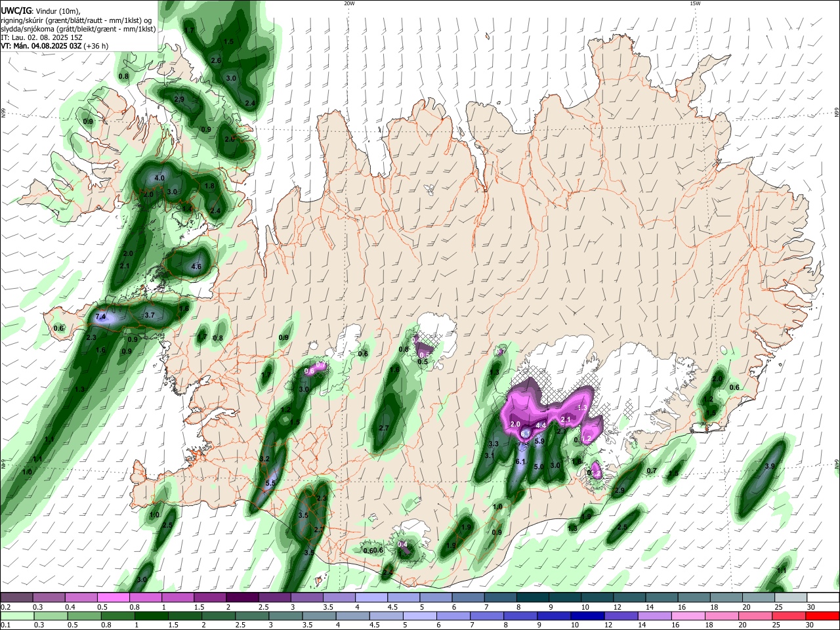
Task: Choose the snow legend swatch starting at 1.5
Action: (x=210, y=598)
